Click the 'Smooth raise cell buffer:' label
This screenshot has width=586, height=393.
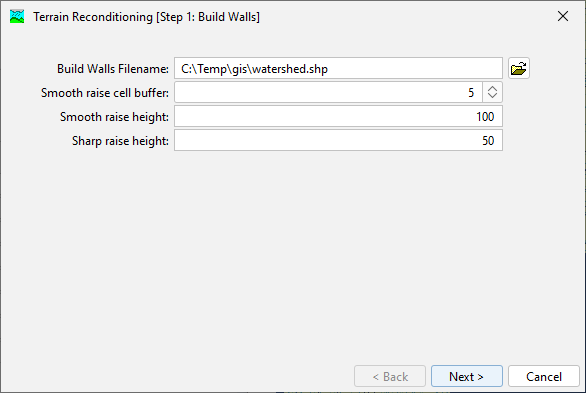point(105,93)
